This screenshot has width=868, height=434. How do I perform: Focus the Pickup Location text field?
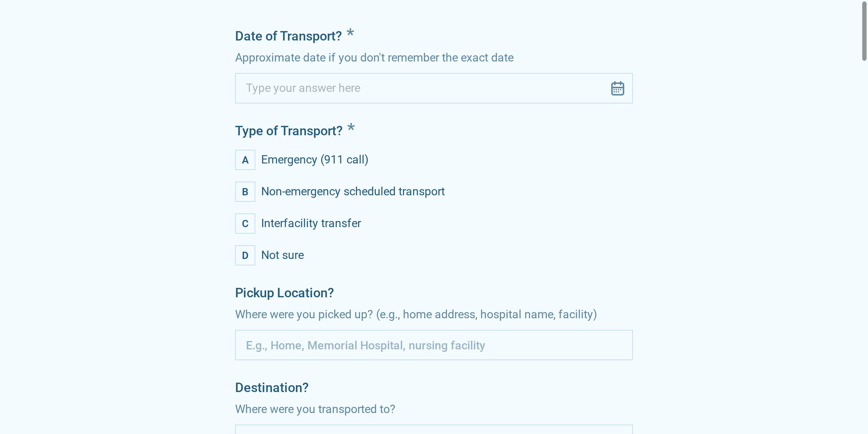tap(434, 345)
